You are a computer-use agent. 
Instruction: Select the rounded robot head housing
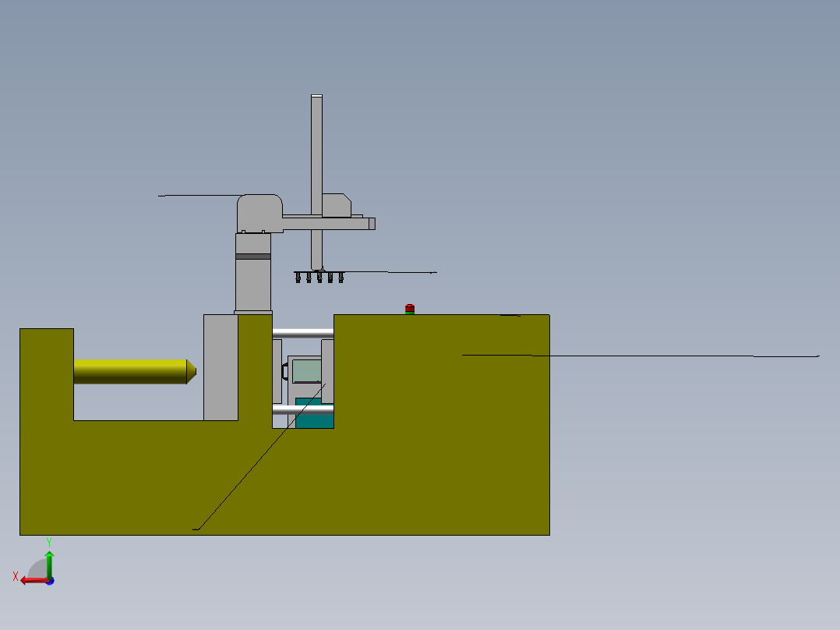point(259,214)
